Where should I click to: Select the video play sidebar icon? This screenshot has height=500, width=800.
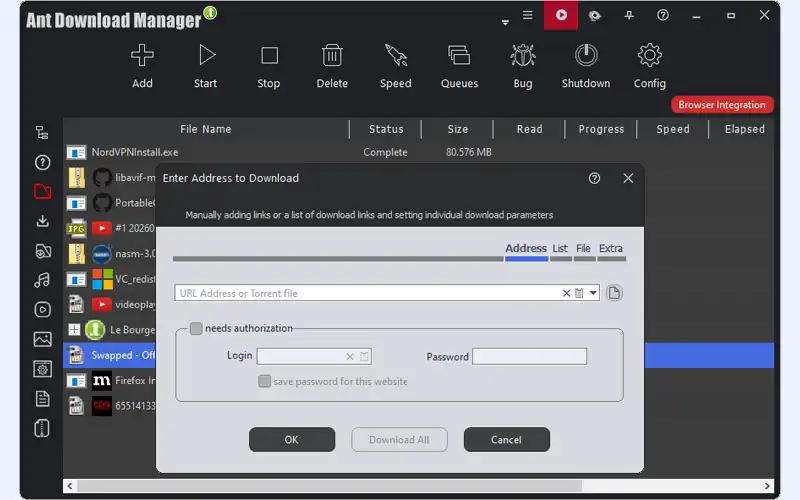(x=42, y=309)
